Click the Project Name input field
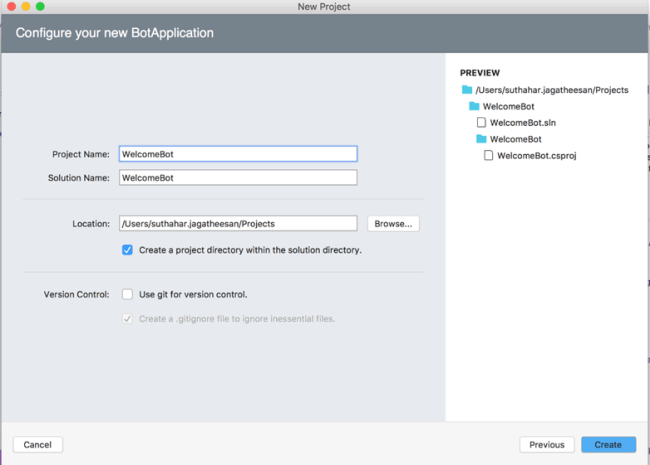650x465 pixels. point(238,154)
